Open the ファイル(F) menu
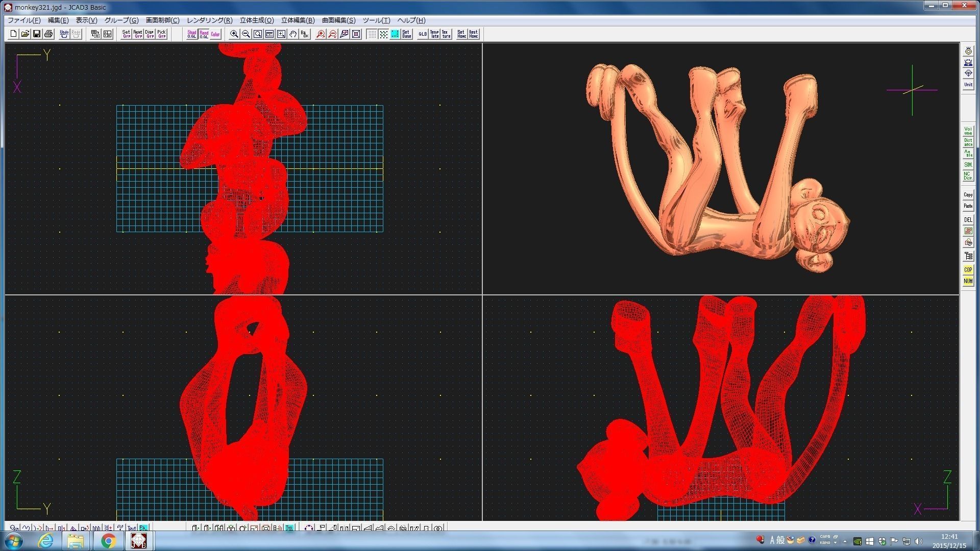Screen dimensions: 980x551 (x=24, y=20)
